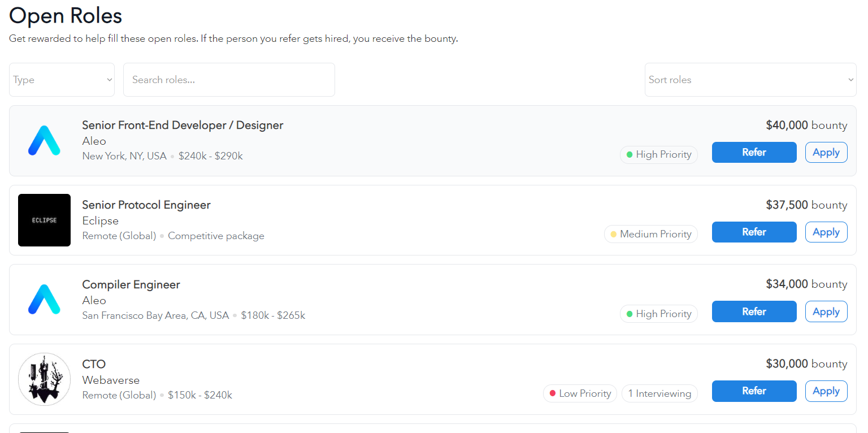
Task: Click the Webaverse company logo
Action: coord(44,379)
